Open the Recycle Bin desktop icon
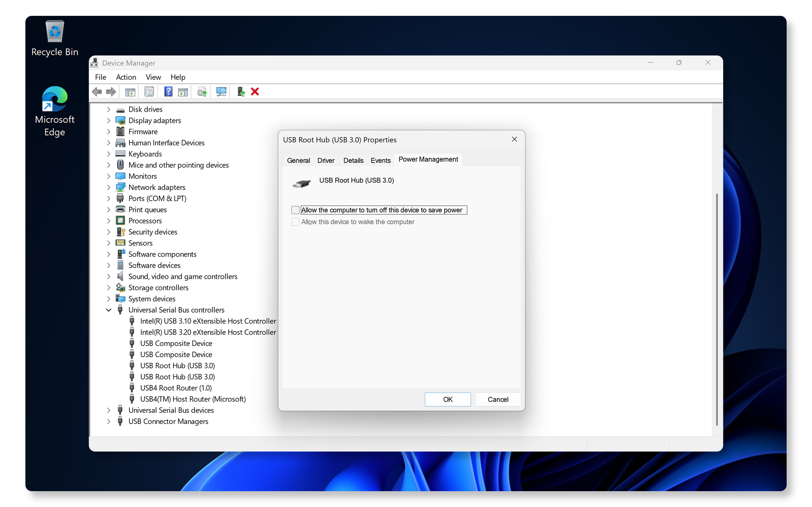The image size is (812, 507). (55, 38)
